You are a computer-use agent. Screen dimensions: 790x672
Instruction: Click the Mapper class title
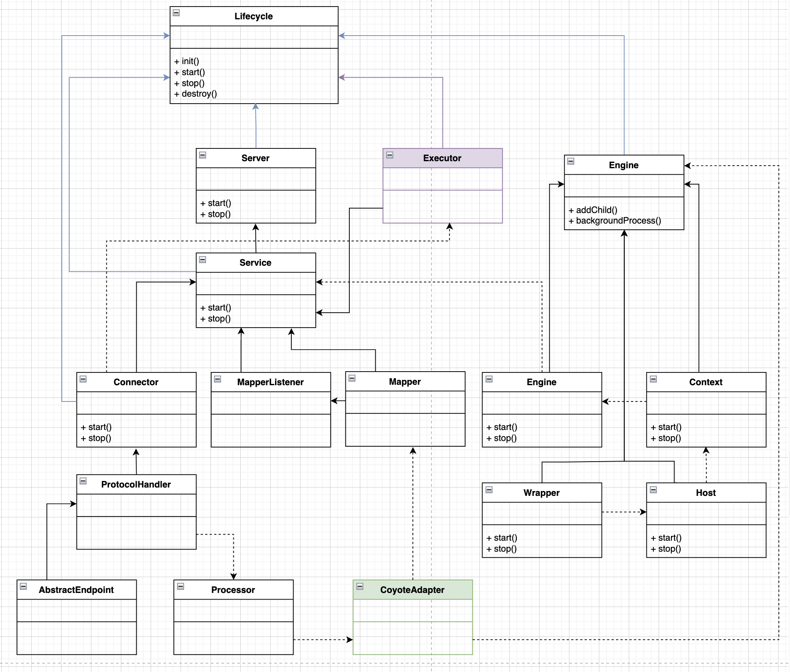point(405,382)
